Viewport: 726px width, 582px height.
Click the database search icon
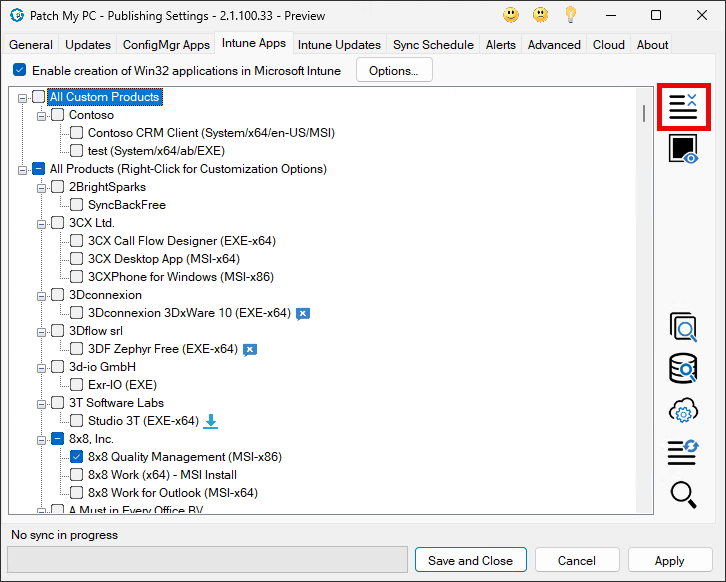[x=683, y=369]
